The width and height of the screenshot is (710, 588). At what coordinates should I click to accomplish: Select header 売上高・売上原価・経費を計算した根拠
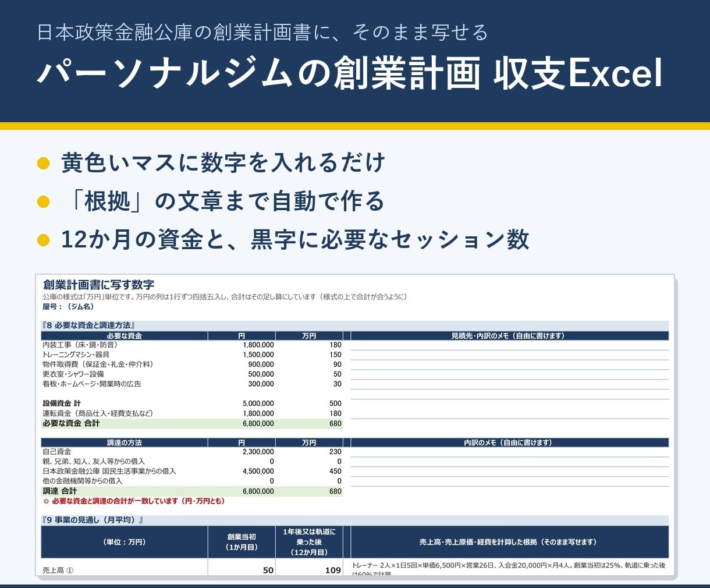coord(510,542)
